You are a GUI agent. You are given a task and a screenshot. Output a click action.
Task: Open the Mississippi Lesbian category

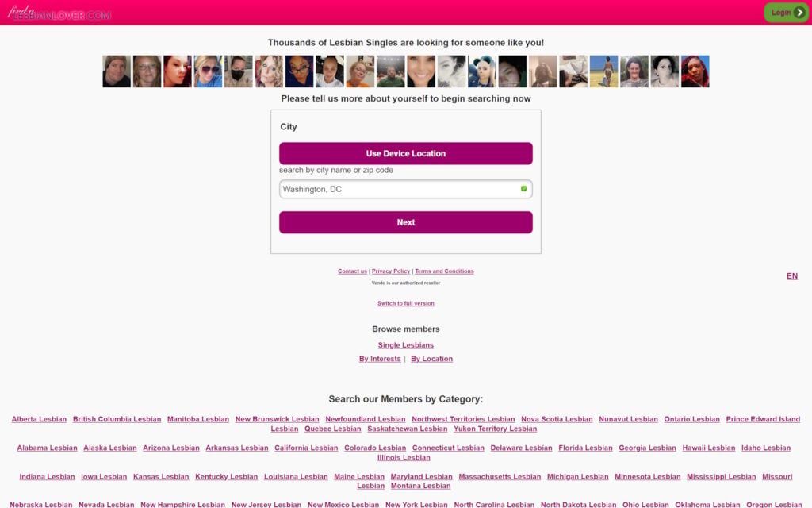pos(721,477)
